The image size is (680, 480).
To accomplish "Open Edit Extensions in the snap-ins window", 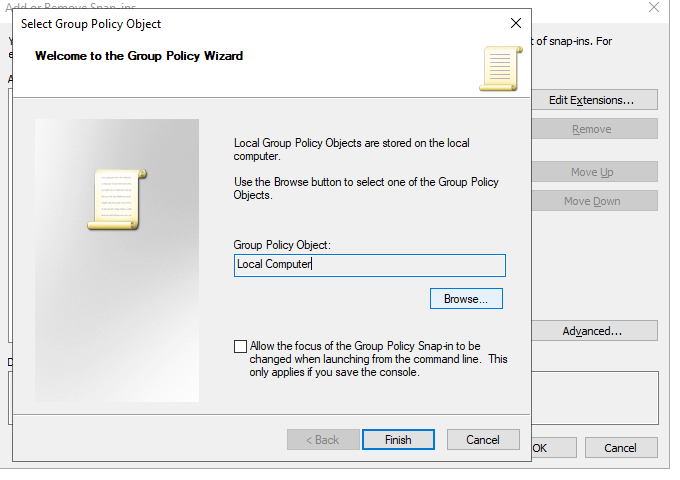I will coord(591,100).
